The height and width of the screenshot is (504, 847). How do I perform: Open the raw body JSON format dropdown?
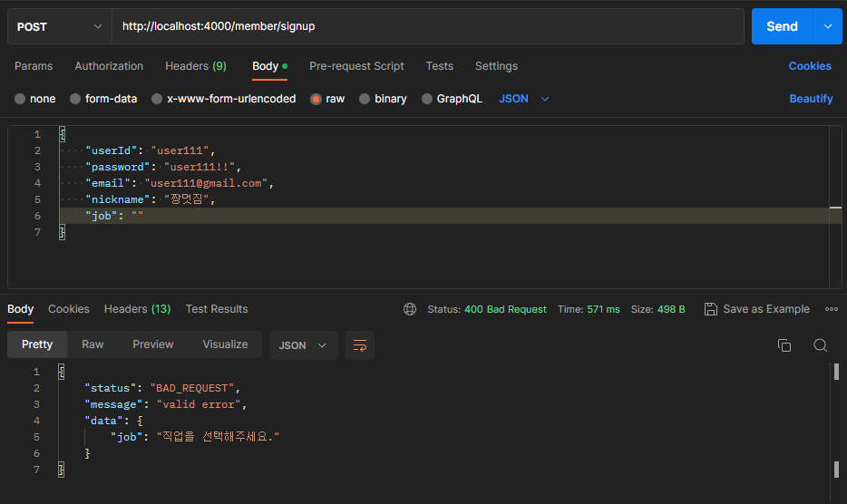click(524, 99)
